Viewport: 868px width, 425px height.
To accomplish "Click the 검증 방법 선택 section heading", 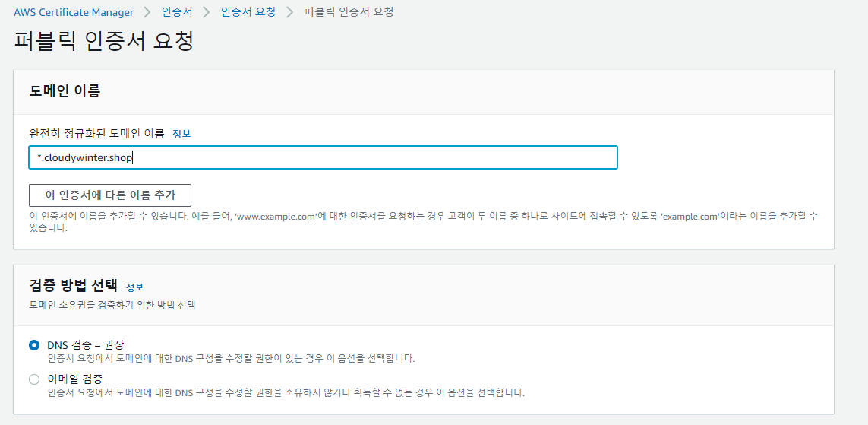I will point(73,286).
